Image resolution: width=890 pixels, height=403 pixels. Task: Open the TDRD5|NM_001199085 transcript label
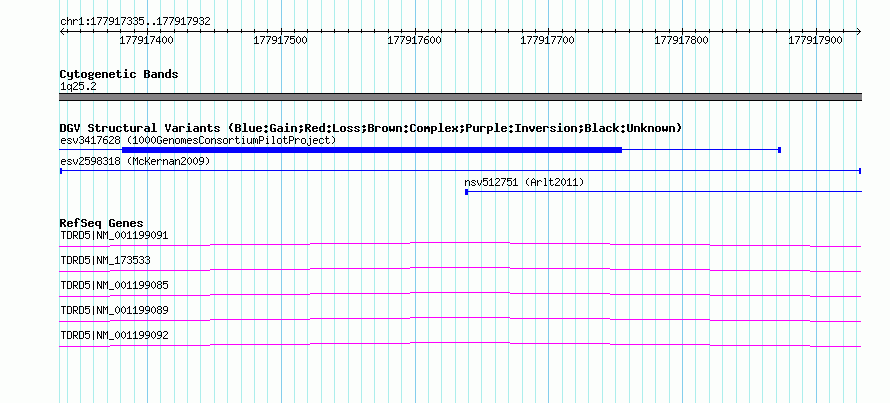click(114, 286)
